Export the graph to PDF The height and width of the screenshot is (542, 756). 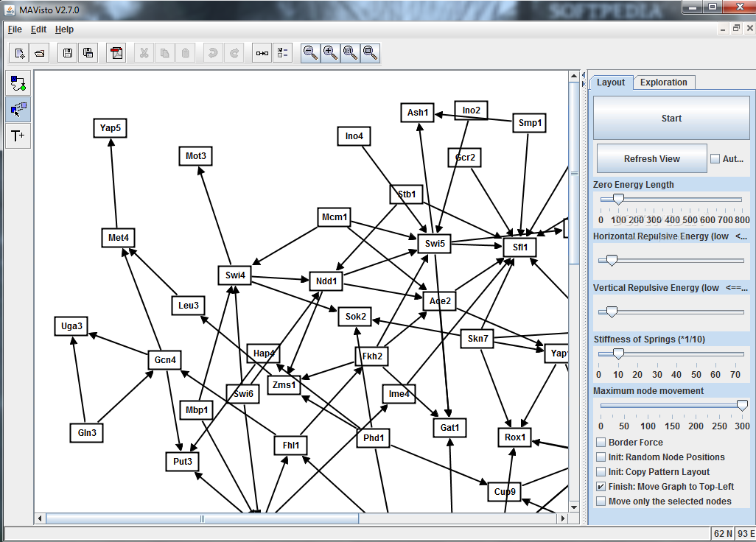coord(116,53)
